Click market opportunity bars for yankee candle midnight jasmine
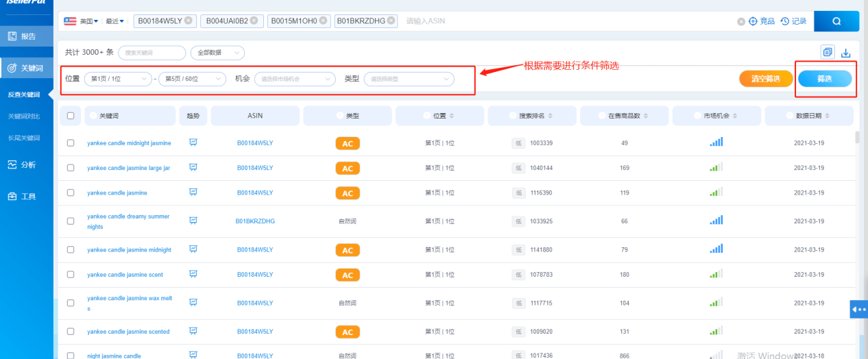The height and width of the screenshot is (359, 868). tap(716, 142)
